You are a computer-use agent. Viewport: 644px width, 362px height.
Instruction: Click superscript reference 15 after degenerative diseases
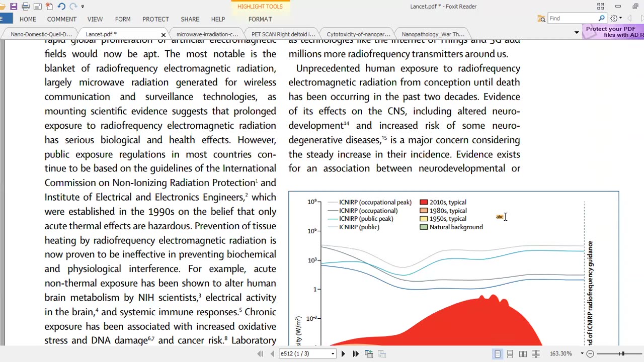point(384,138)
